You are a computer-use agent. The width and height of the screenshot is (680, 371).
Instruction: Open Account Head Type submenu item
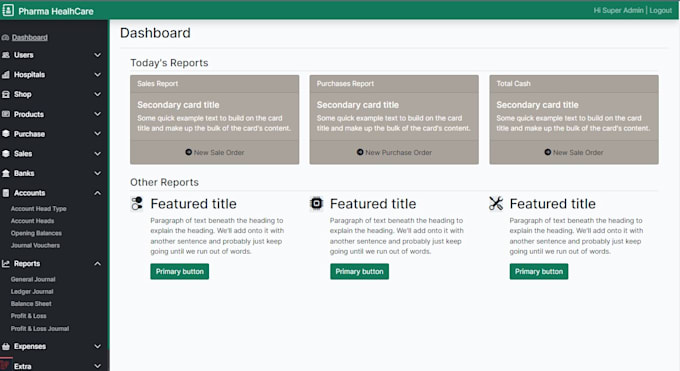click(39, 209)
